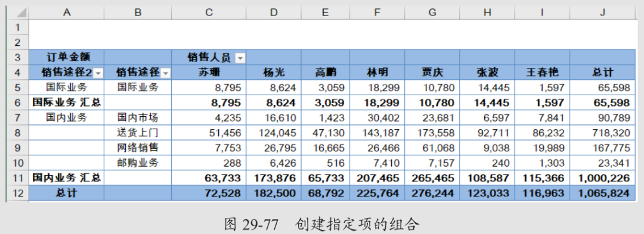Select the 国内市场 cell

(138, 118)
